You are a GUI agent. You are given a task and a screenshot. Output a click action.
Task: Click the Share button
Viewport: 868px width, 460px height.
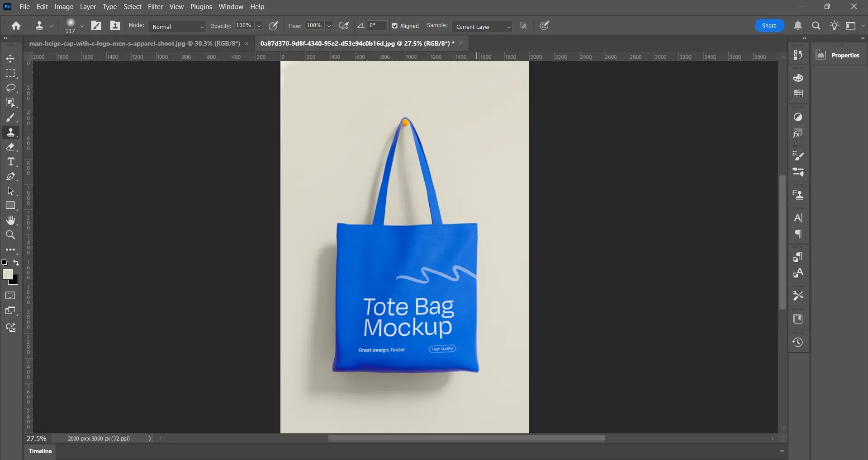769,26
